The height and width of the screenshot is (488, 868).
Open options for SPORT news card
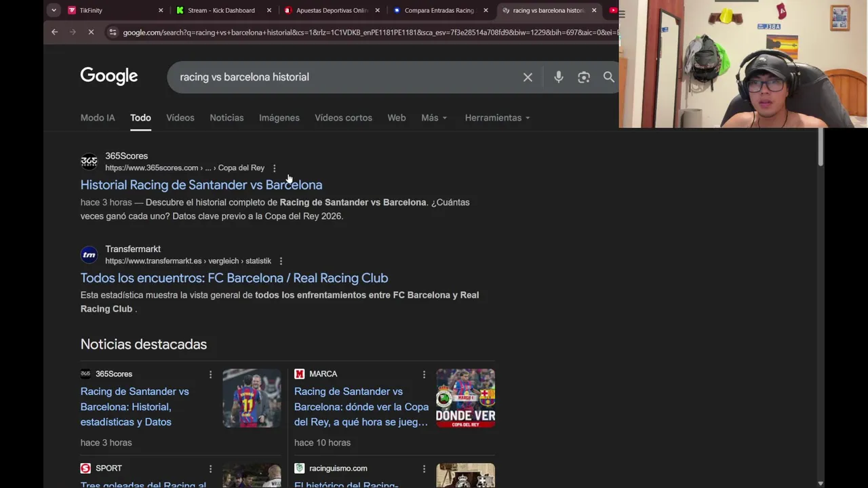pyautogui.click(x=210, y=468)
